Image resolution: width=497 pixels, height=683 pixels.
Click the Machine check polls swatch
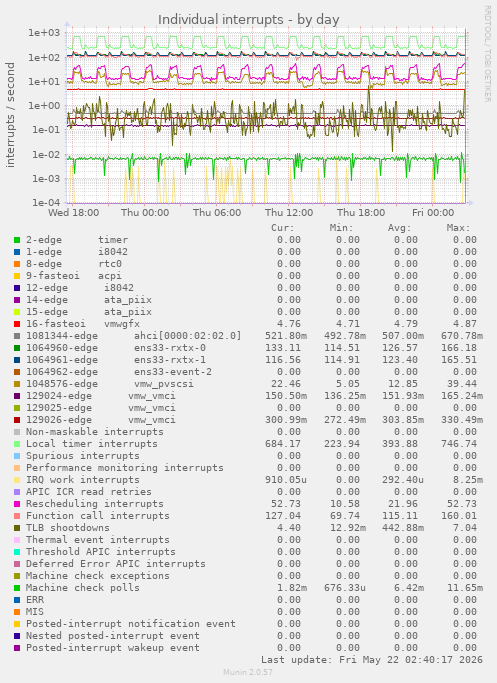coord(17,588)
